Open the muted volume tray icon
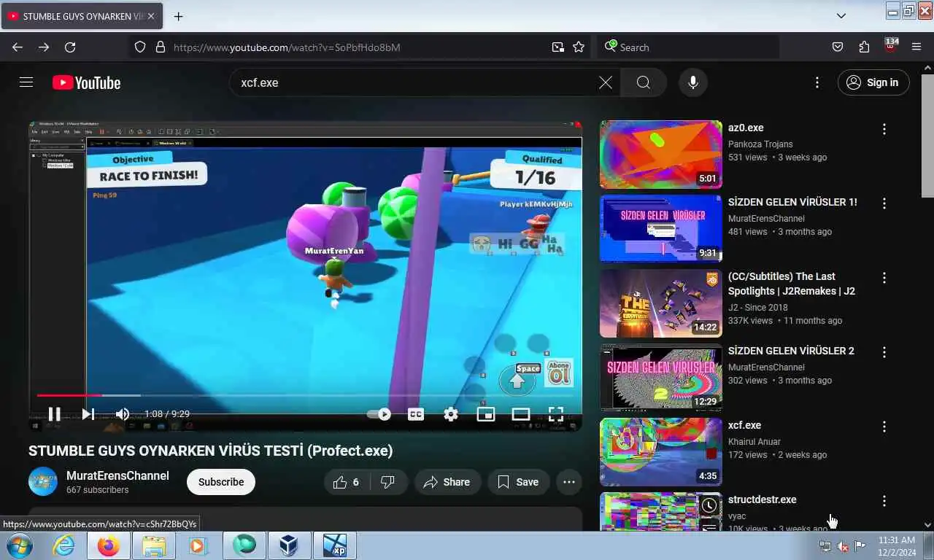 [843, 546]
